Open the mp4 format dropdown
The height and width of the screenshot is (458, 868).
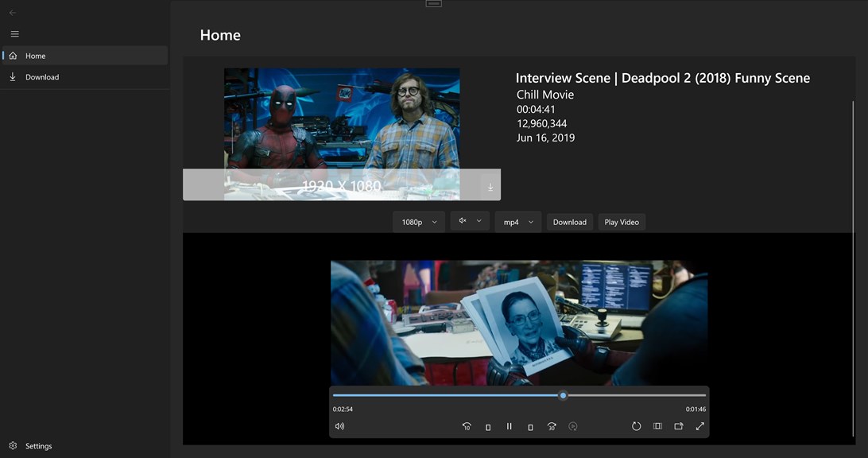[518, 222]
